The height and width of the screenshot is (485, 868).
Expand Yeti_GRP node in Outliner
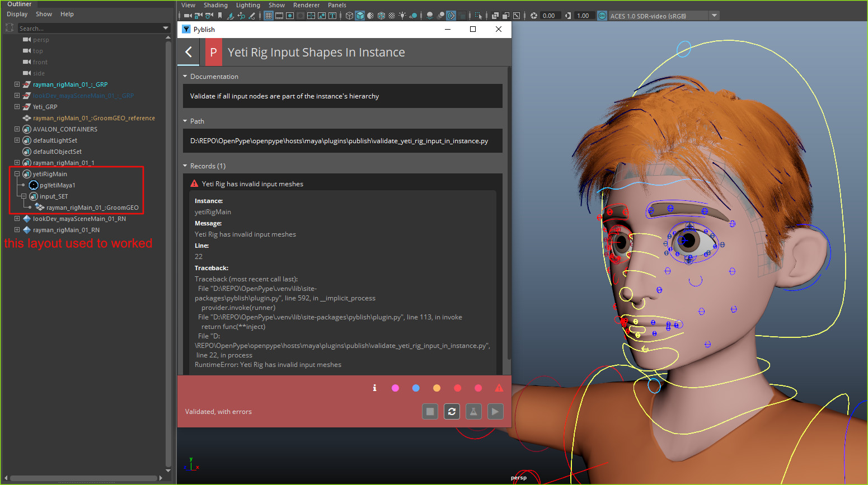click(x=17, y=107)
